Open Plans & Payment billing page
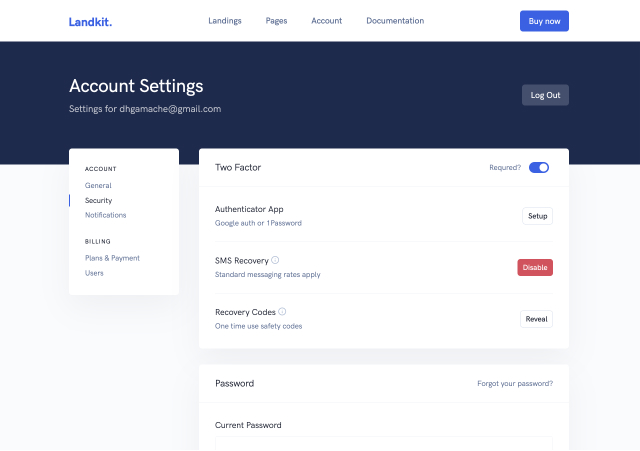The width and height of the screenshot is (640, 451). pyautogui.click(x=112, y=258)
